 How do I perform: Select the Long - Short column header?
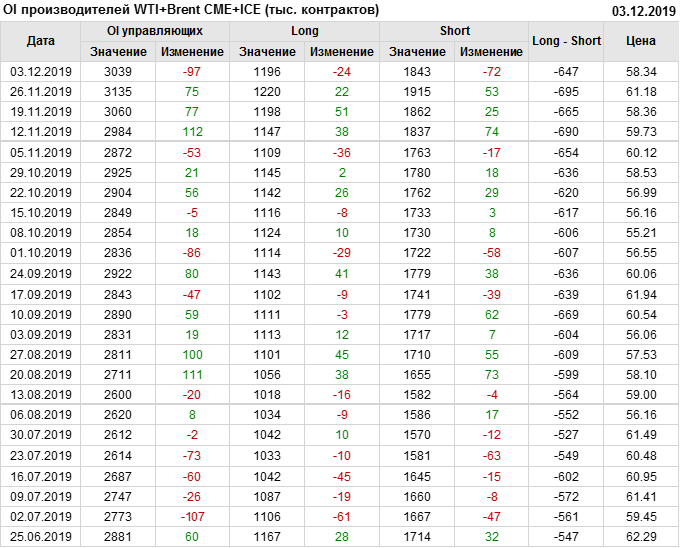pos(567,41)
